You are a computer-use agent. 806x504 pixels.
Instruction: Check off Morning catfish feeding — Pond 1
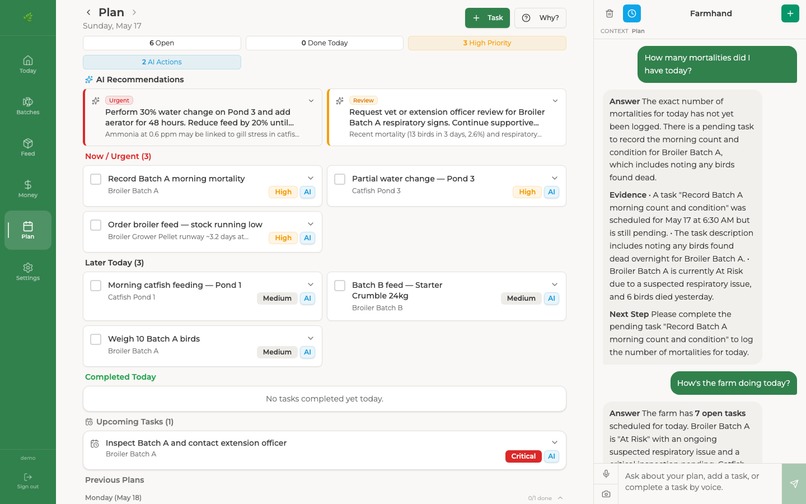click(x=96, y=285)
